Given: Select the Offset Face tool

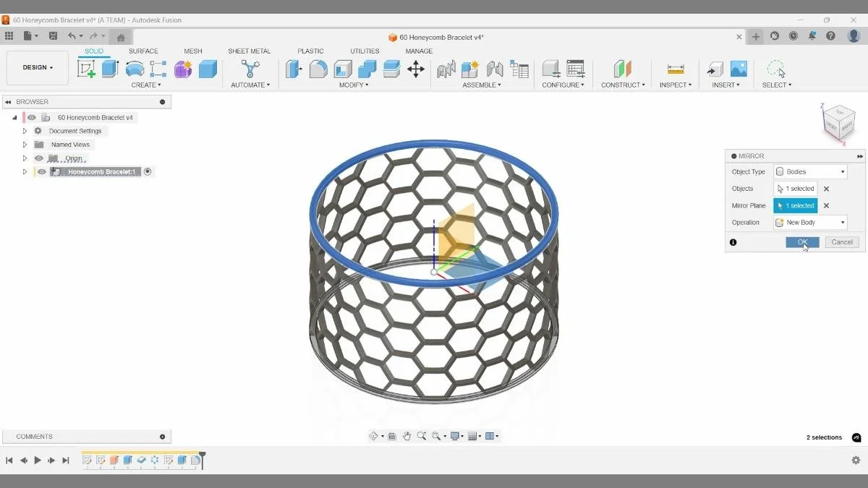Looking at the screenshot, I should [391, 69].
